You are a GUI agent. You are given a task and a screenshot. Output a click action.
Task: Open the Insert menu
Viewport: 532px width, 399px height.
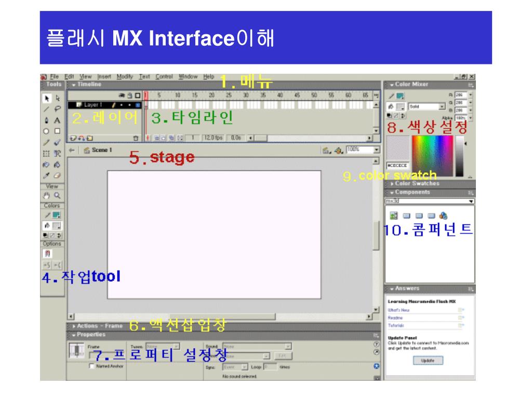104,77
